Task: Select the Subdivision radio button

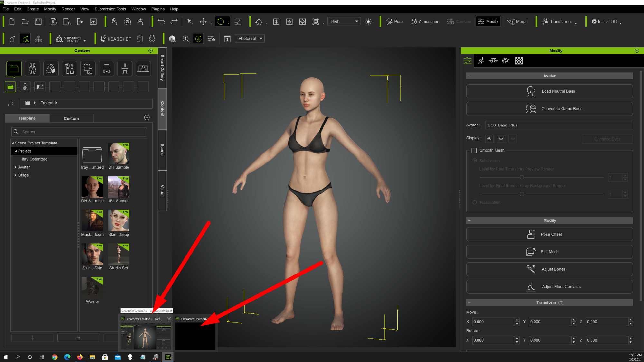Action: click(x=475, y=161)
